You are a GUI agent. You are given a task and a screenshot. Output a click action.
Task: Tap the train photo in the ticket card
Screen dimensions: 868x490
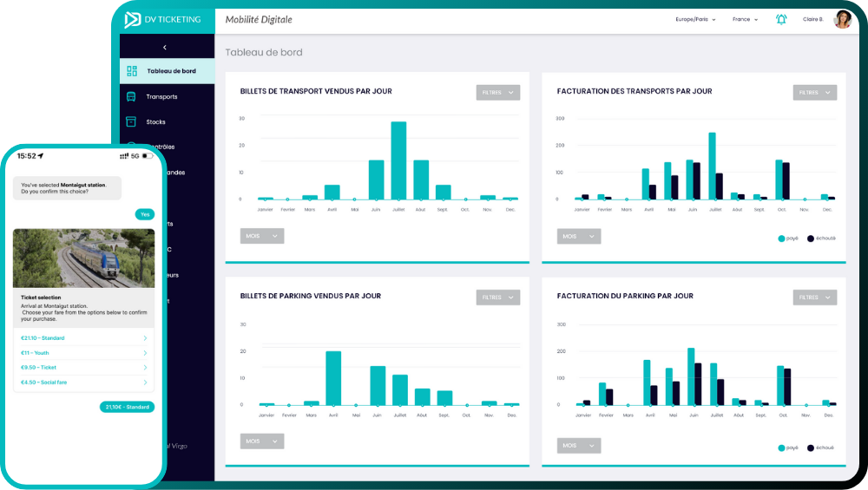83,258
